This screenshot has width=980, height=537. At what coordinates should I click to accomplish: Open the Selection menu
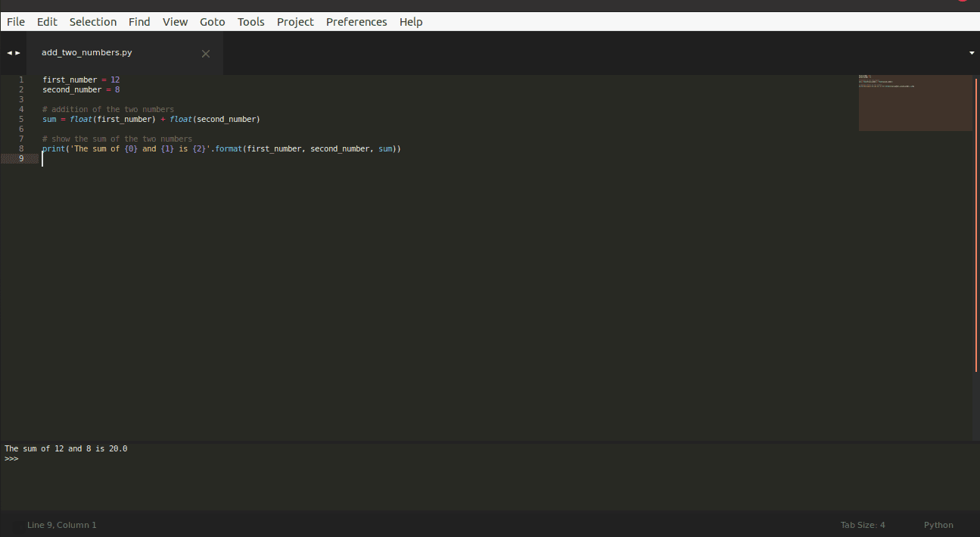tap(92, 21)
